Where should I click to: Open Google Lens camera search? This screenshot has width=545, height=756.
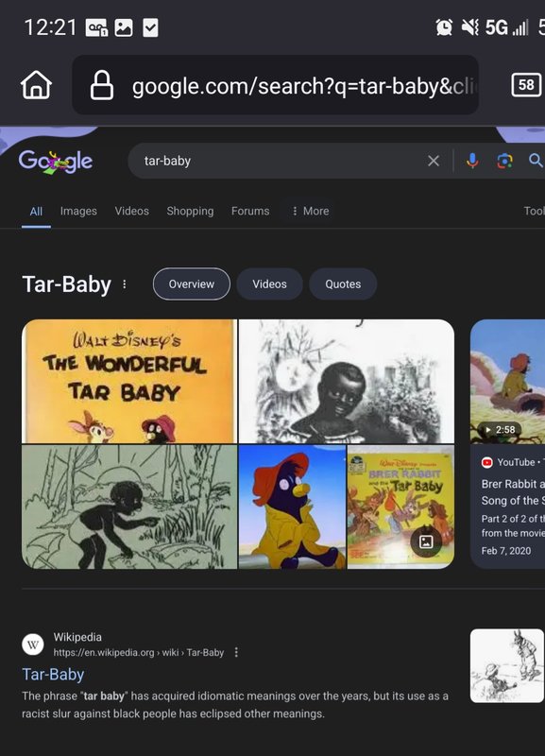tap(504, 161)
